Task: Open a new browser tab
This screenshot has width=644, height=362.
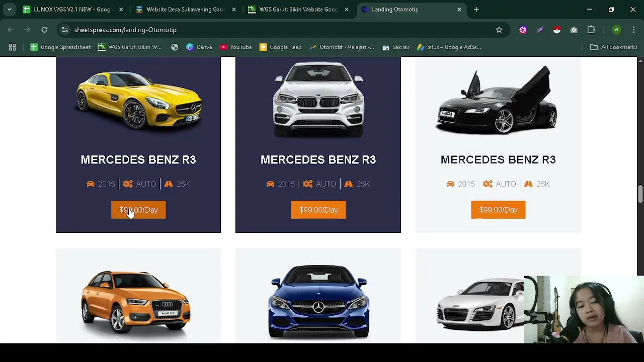Action: 476,9
